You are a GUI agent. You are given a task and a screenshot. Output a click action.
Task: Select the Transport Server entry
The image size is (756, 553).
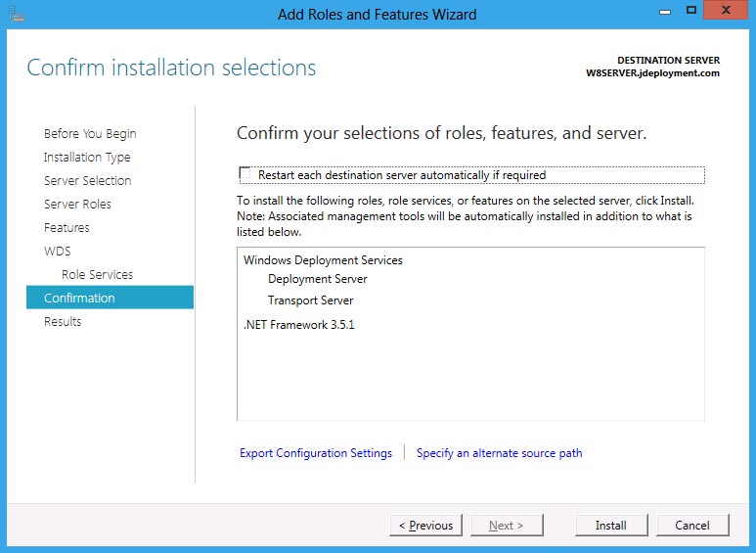(x=310, y=300)
